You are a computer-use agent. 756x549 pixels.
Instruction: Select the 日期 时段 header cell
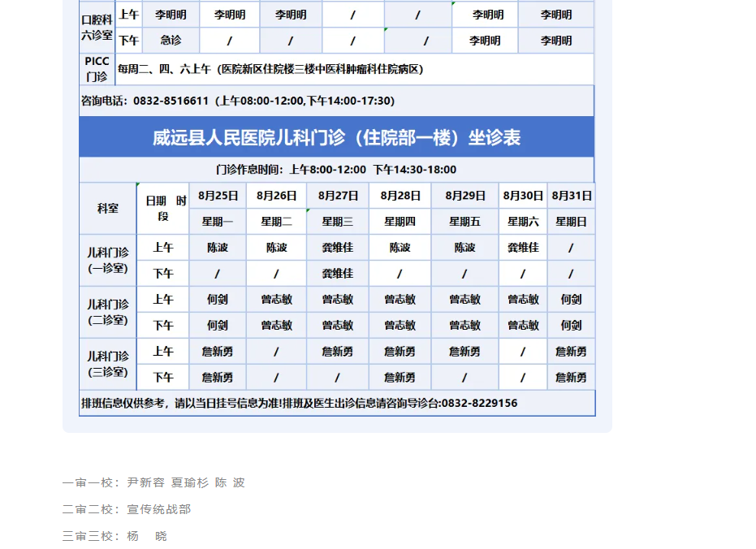coord(166,209)
